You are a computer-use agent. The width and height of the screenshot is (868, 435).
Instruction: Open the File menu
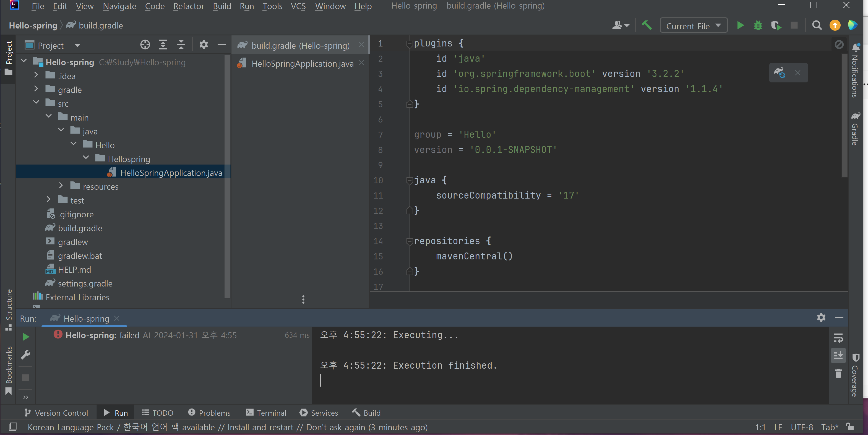point(37,6)
